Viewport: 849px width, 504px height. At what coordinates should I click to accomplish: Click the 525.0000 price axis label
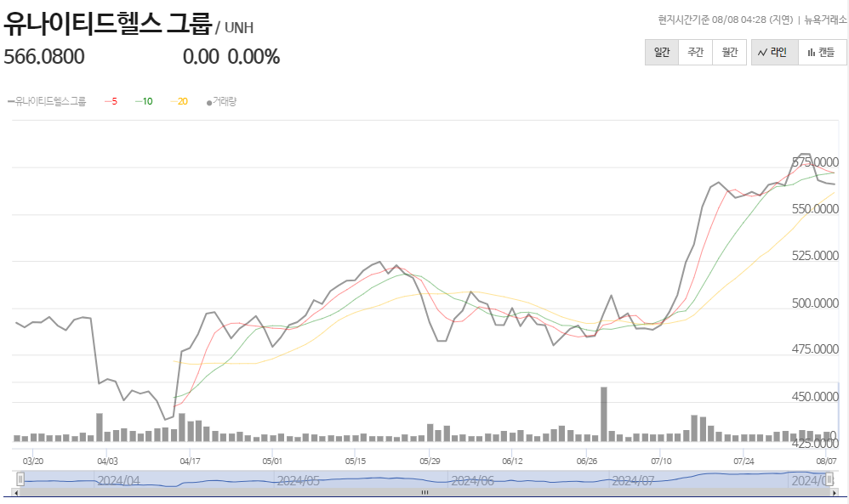tap(815, 256)
